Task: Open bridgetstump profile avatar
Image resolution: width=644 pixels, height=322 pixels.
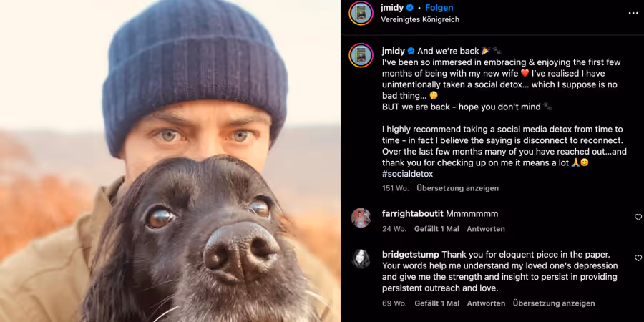Action: pos(361,259)
